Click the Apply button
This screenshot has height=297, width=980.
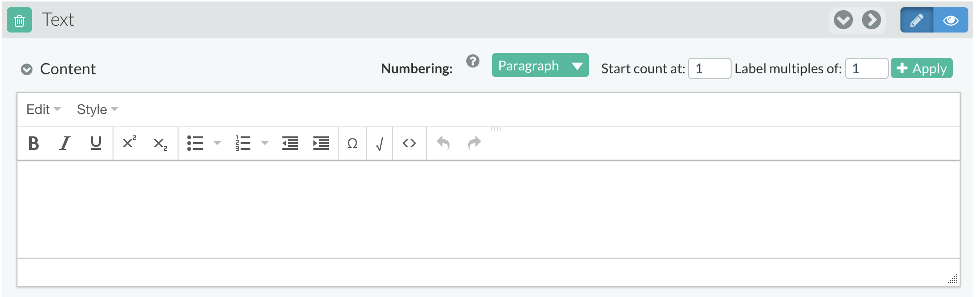[x=922, y=68]
